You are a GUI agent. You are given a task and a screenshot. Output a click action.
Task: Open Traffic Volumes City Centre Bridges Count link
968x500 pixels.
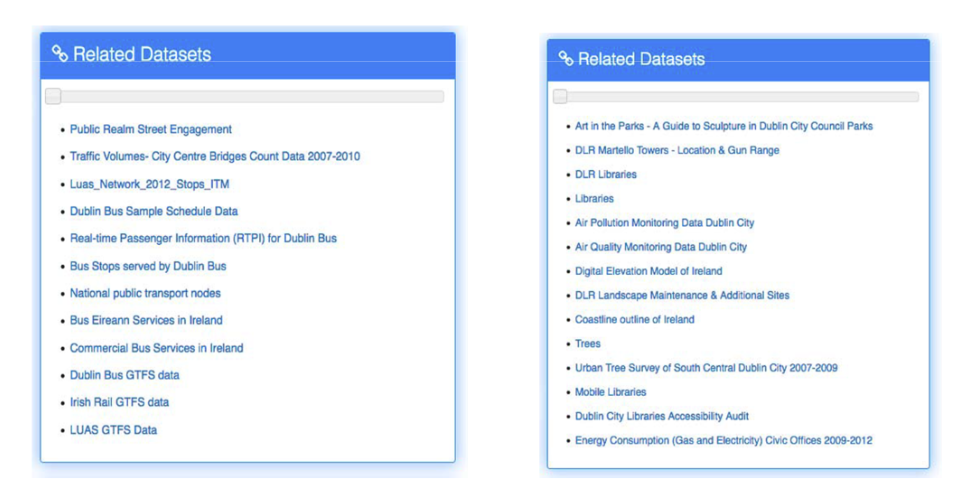coord(214,157)
